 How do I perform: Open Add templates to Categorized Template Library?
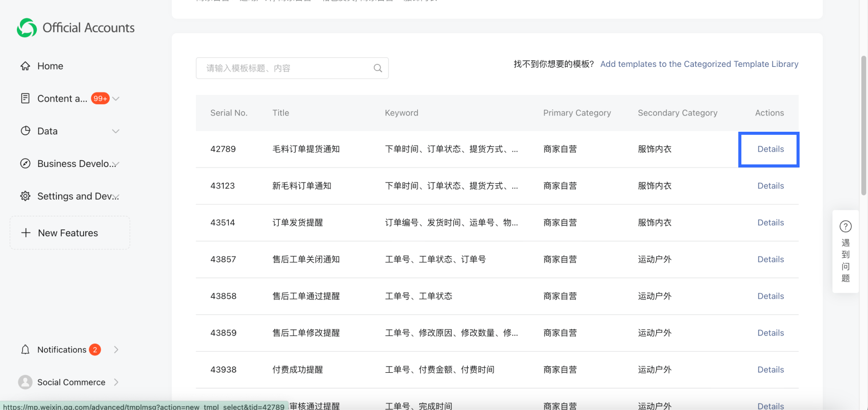(x=699, y=64)
